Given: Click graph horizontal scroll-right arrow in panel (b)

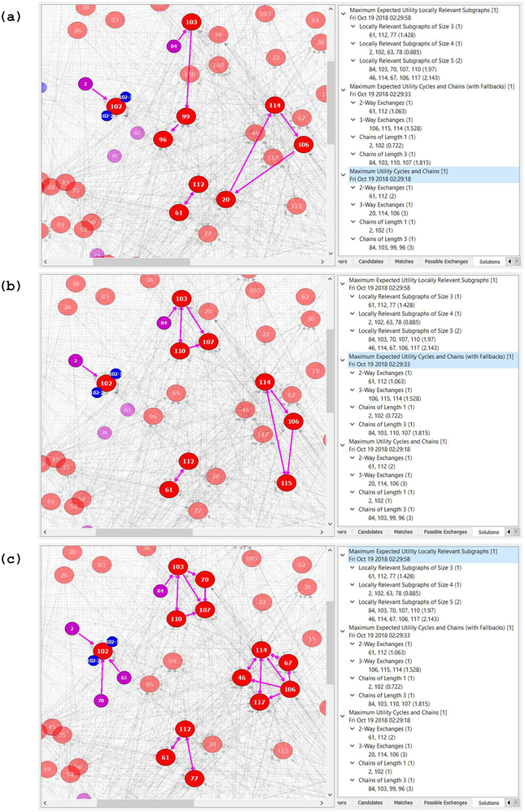Looking at the screenshot, I should [322, 532].
